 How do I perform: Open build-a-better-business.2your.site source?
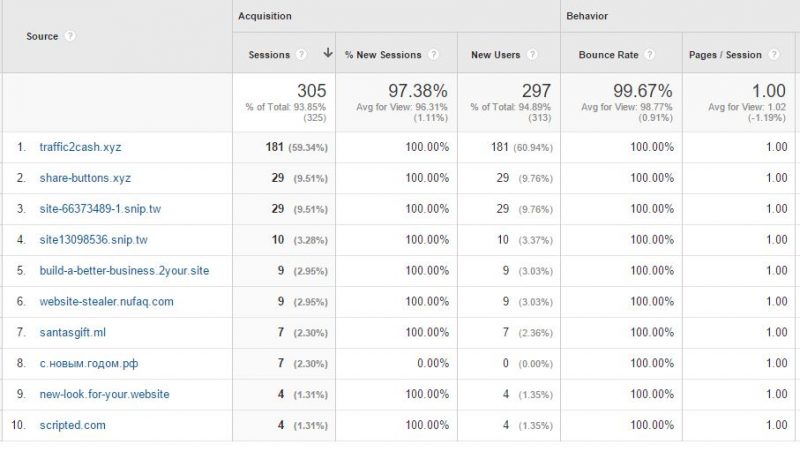click(124, 271)
